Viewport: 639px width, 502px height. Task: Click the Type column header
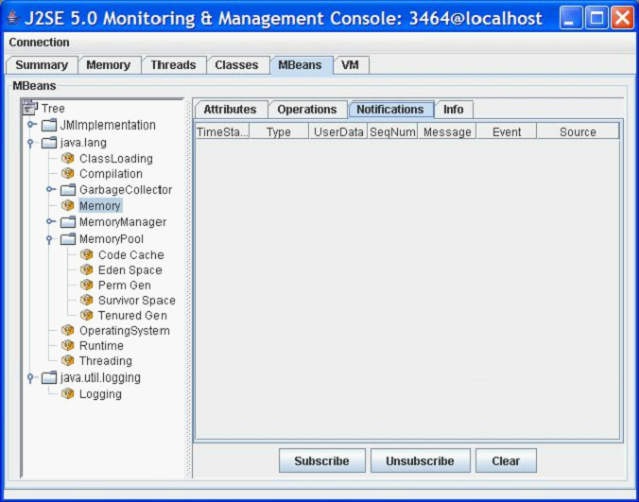(279, 132)
